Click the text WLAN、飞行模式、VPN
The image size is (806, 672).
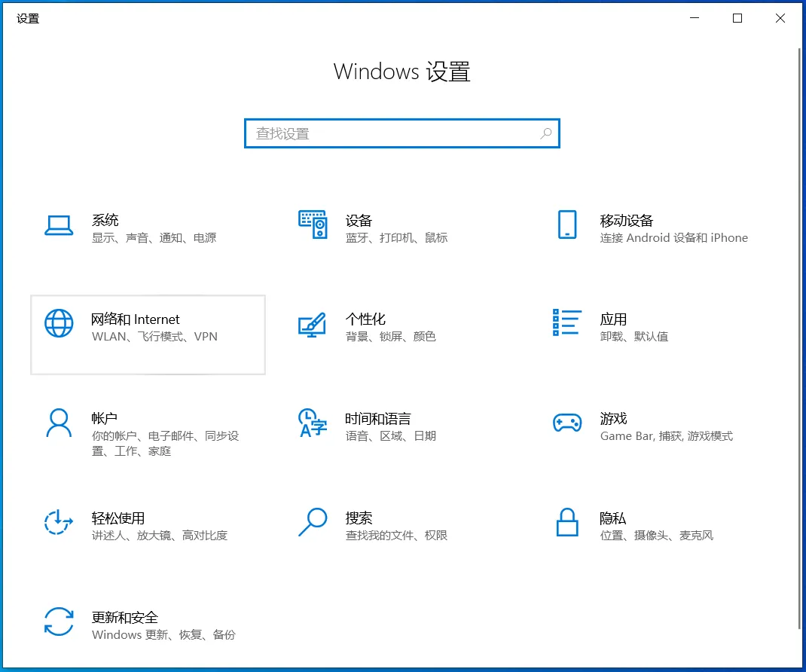154,336
